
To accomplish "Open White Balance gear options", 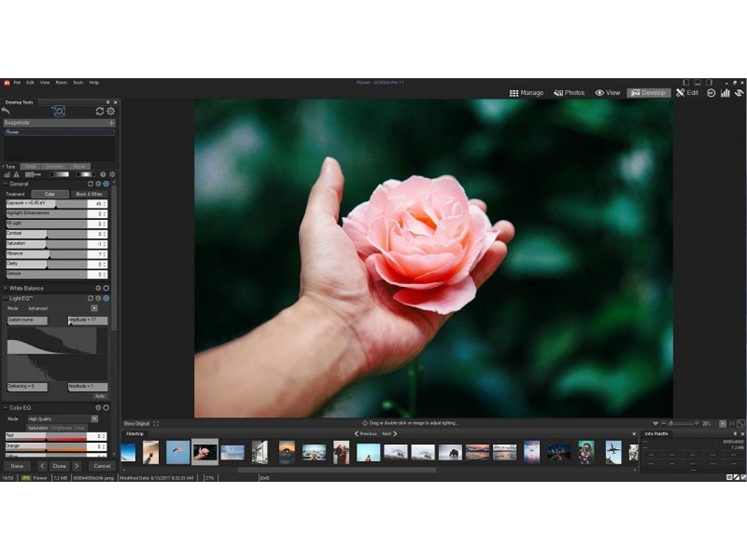I will click(98, 288).
